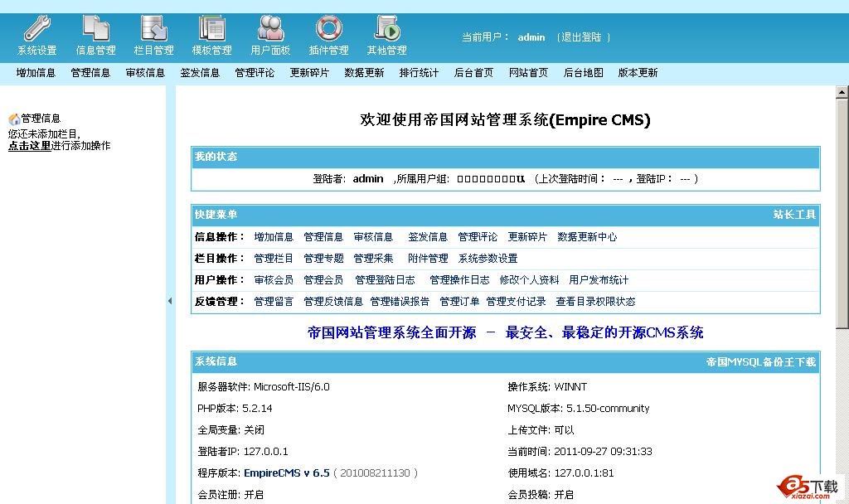Click the 帝国网站管理系统全面开源 headline link
Screen dimensions: 849x504
[505, 332]
